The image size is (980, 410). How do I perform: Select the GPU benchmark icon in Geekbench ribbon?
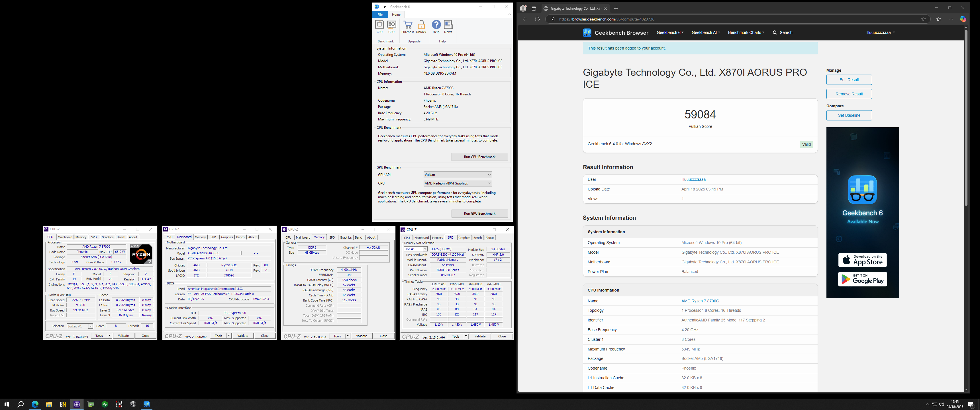[x=391, y=27]
